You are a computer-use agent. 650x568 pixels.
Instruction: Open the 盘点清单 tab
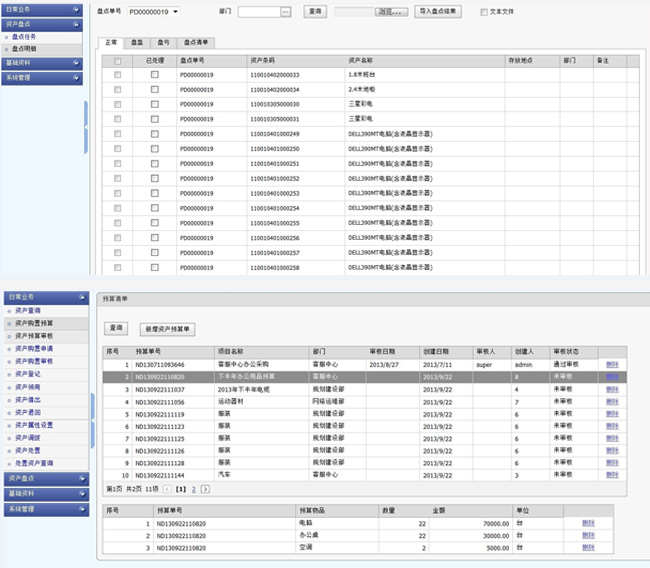tap(197, 43)
